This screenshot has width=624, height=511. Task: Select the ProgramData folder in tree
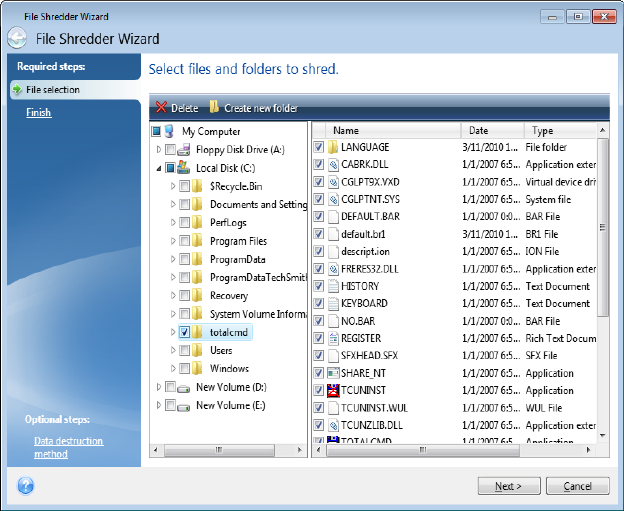point(238,259)
